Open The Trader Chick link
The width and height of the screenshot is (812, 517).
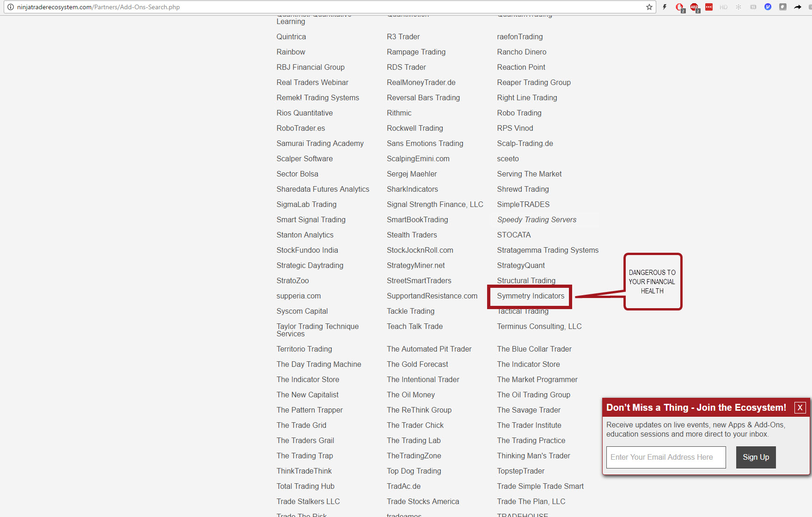(415, 425)
